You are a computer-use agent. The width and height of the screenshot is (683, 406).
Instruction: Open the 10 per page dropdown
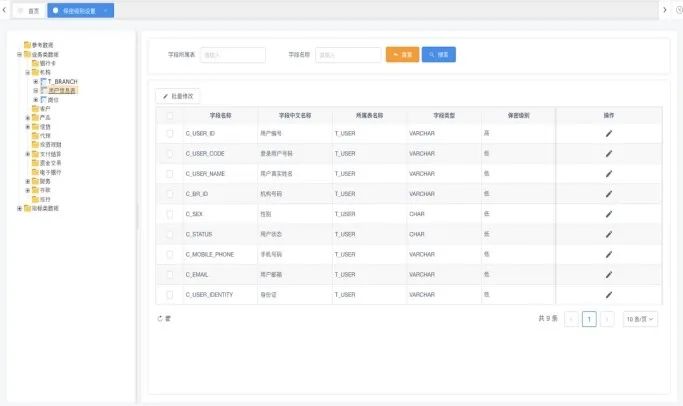pos(640,319)
